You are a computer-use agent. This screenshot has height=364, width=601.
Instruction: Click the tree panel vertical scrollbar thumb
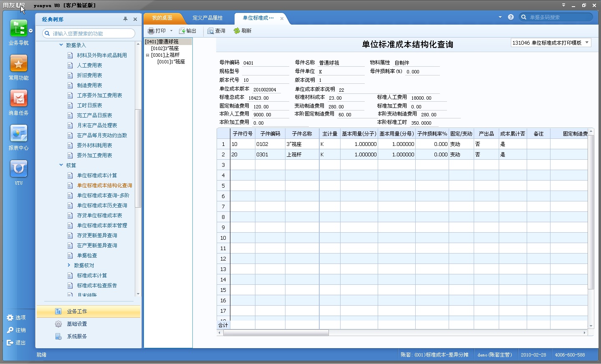point(138,158)
